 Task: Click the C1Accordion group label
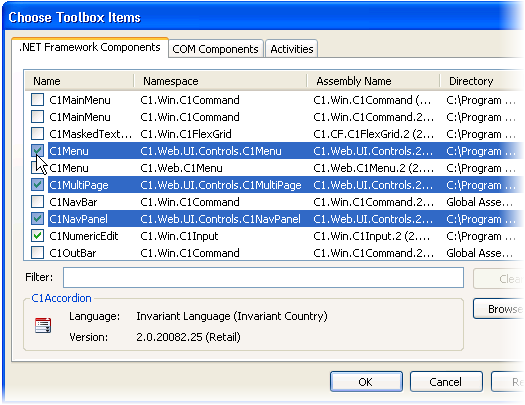(x=61, y=298)
